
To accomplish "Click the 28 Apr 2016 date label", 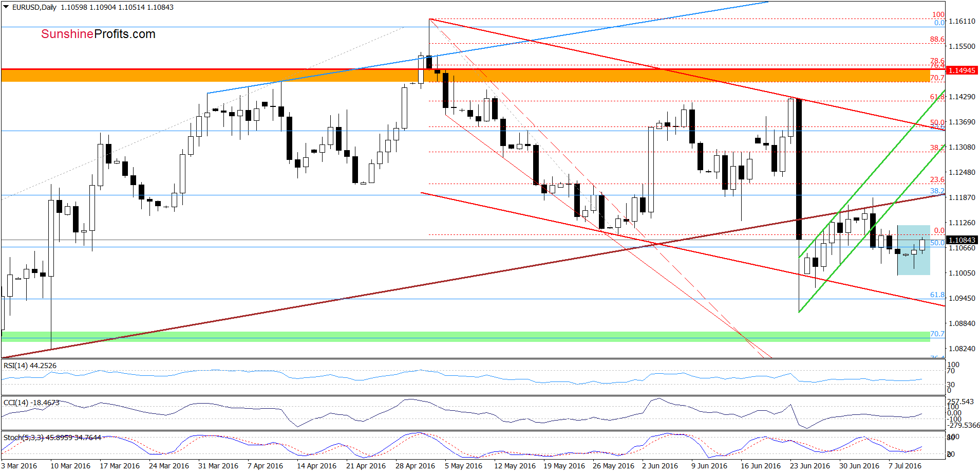I will pyautogui.click(x=416, y=466).
